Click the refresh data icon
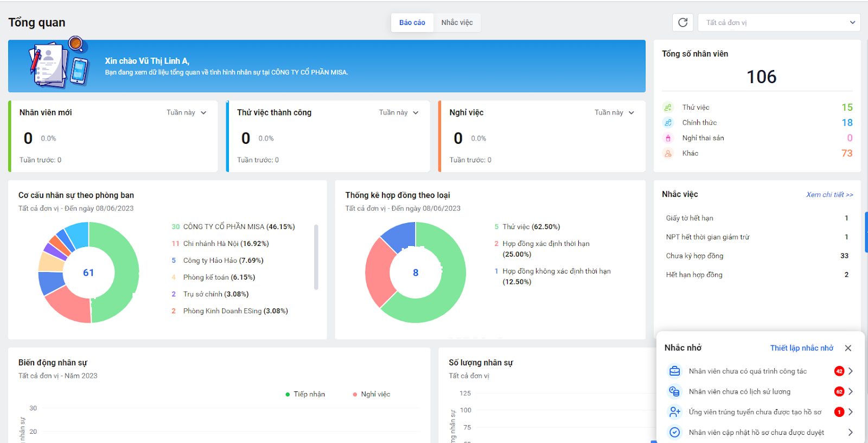Image resolution: width=868 pixels, height=443 pixels. click(x=683, y=22)
